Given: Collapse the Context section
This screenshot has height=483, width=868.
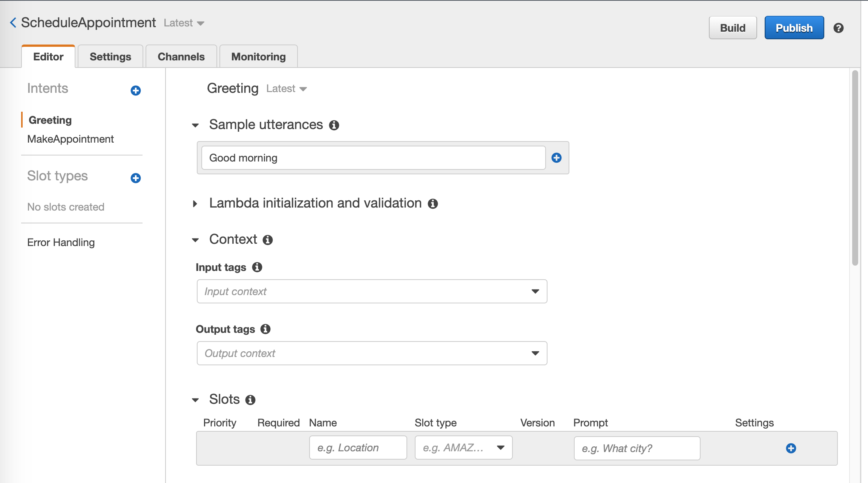Looking at the screenshot, I should (x=195, y=240).
